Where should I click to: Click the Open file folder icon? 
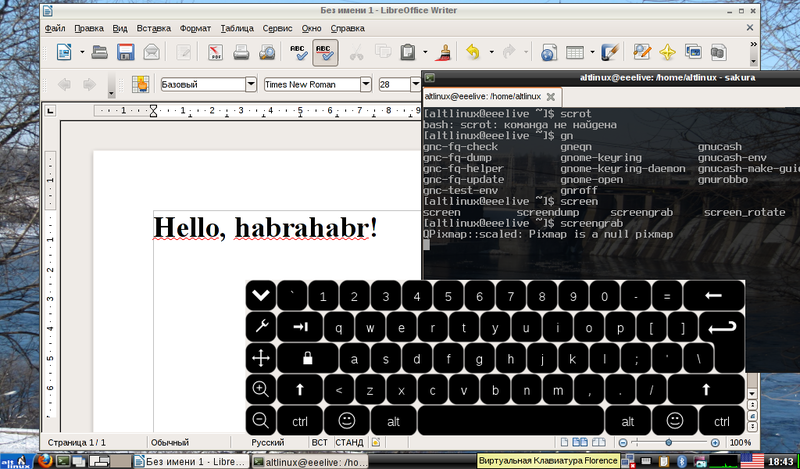coord(99,52)
